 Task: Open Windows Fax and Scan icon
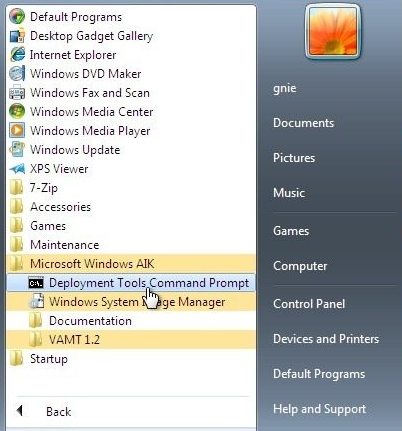[17, 93]
